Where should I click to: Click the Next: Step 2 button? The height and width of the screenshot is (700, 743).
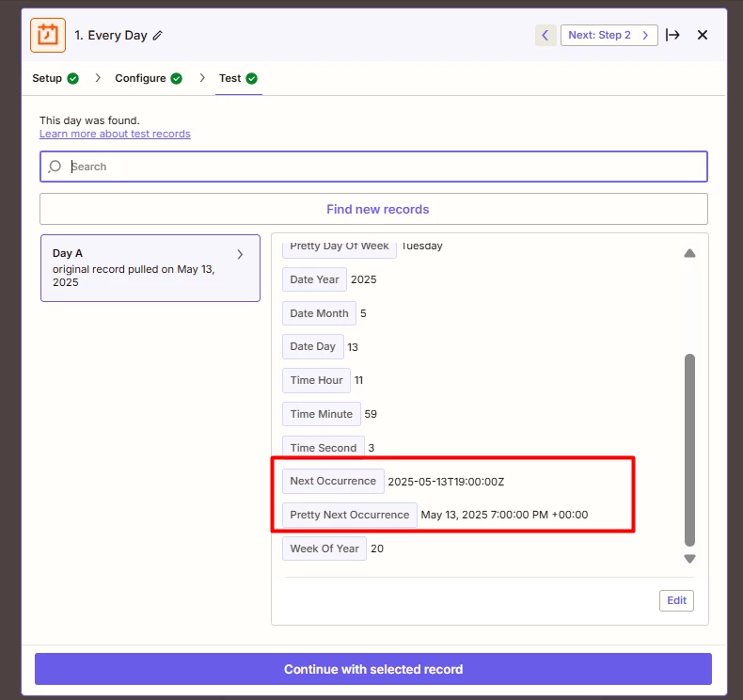(609, 35)
